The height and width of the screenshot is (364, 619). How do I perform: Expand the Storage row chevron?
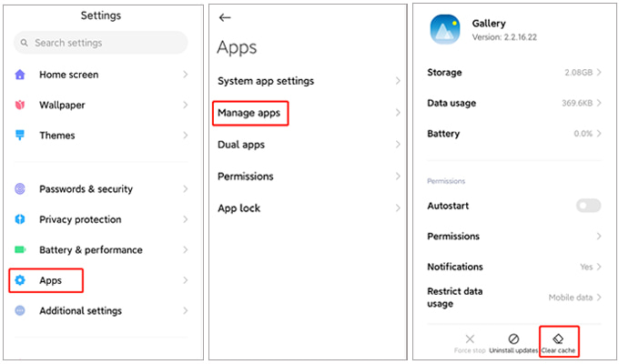[599, 73]
